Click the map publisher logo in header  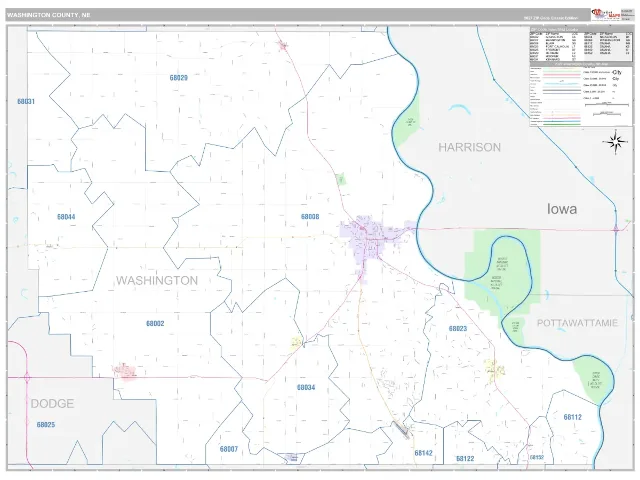click(x=606, y=15)
